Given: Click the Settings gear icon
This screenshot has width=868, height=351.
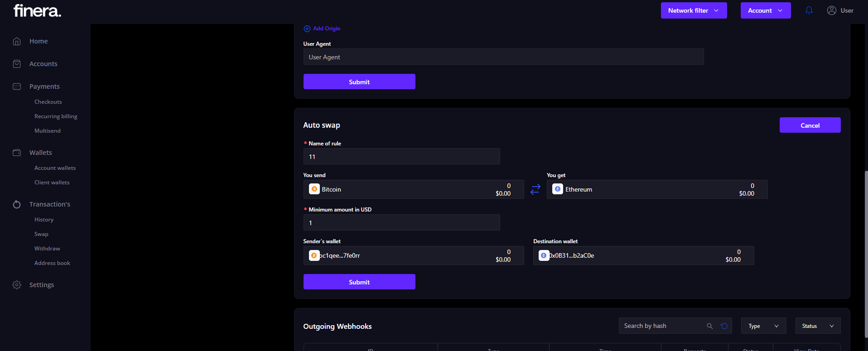Looking at the screenshot, I should [17, 285].
